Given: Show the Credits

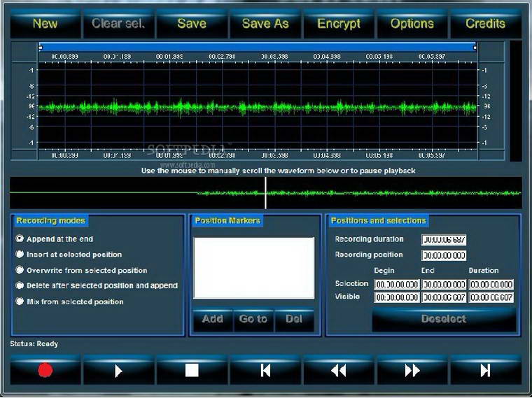Looking at the screenshot, I should 486,23.
